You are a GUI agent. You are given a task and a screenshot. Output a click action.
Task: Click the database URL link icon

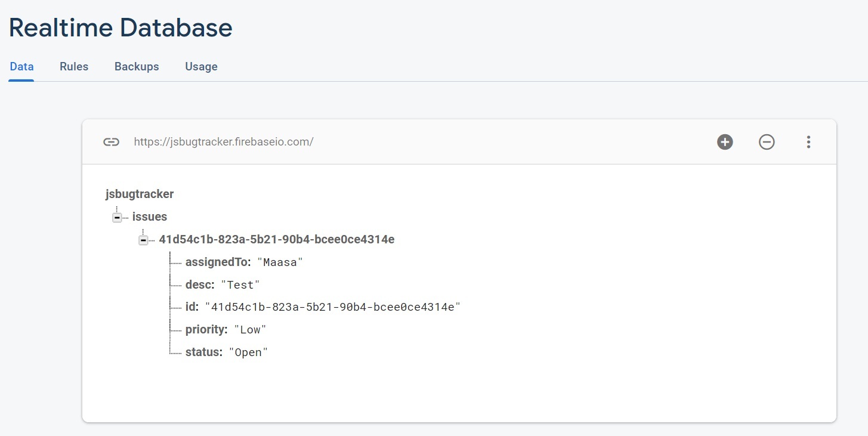[x=111, y=142]
